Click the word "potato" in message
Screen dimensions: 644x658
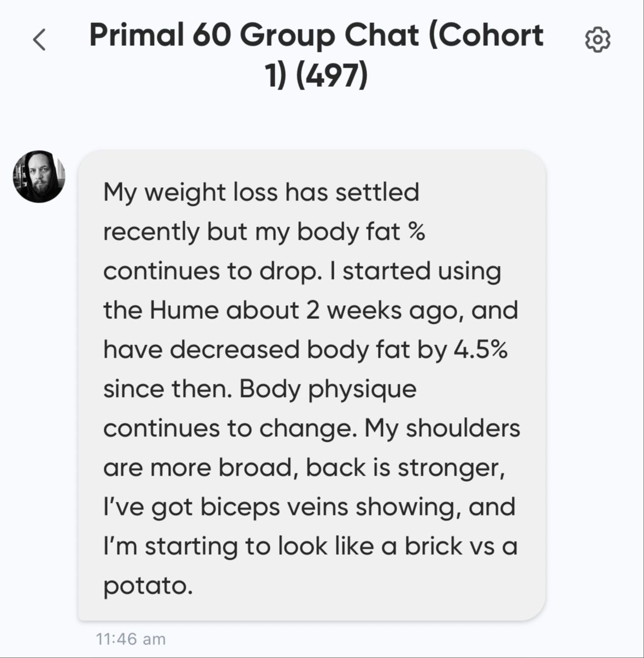[145, 586]
